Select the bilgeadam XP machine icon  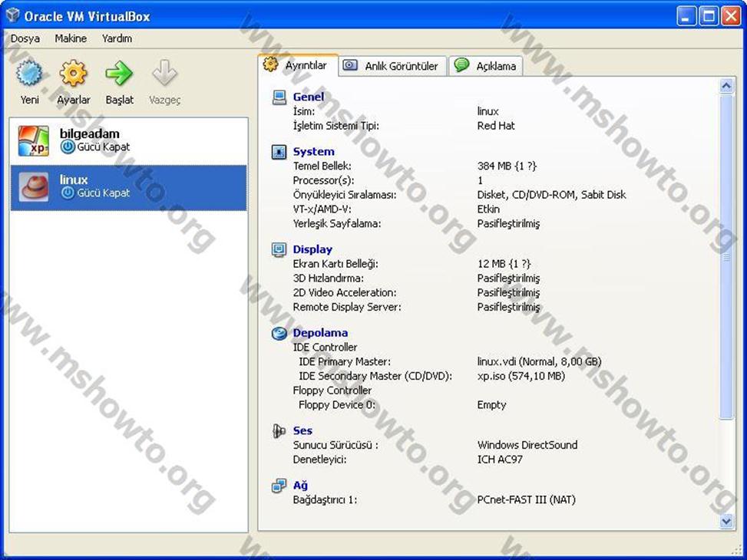coord(33,141)
